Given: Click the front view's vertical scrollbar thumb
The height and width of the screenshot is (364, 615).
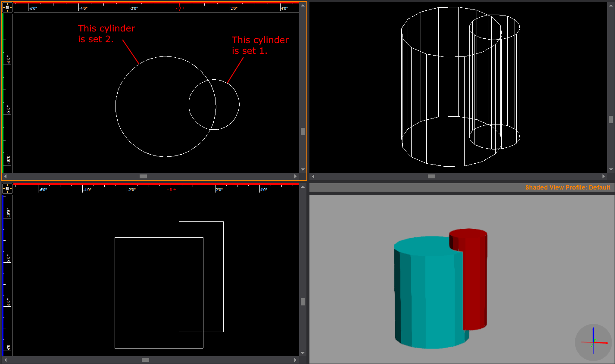Looking at the screenshot, I should (x=303, y=302).
